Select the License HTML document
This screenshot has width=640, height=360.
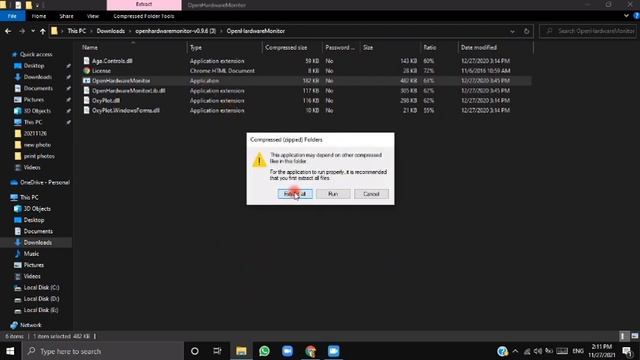pyautogui.click(x=101, y=71)
